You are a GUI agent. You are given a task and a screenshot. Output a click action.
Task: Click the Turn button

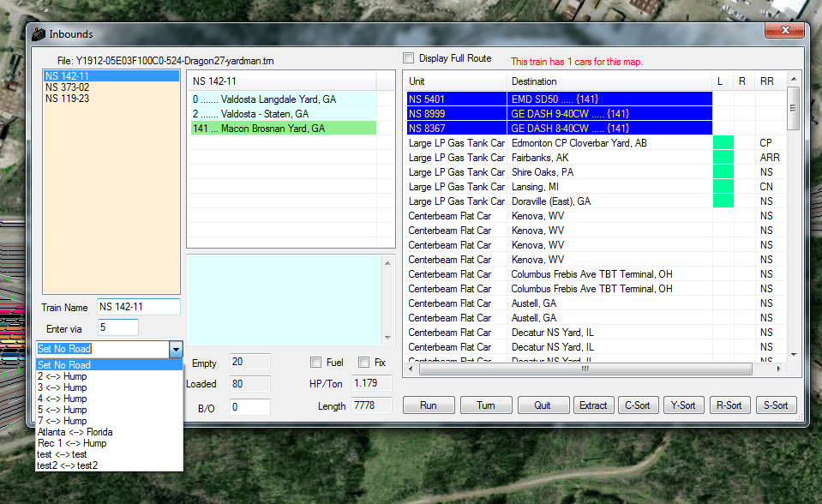click(486, 405)
